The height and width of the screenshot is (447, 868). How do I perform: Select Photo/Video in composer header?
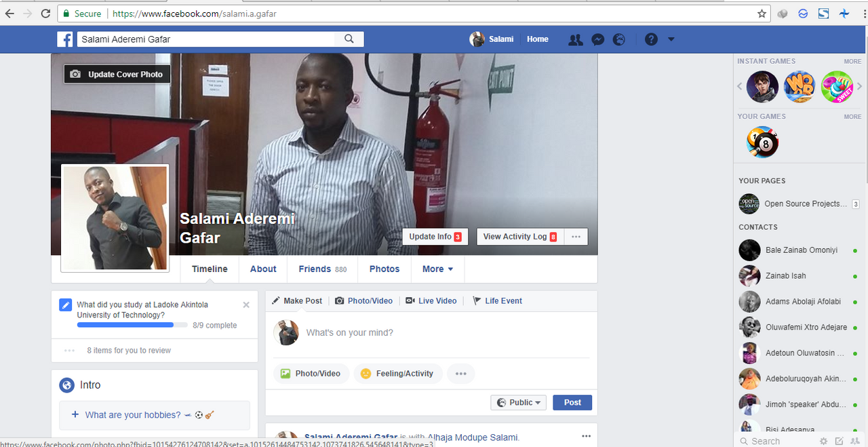click(363, 301)
